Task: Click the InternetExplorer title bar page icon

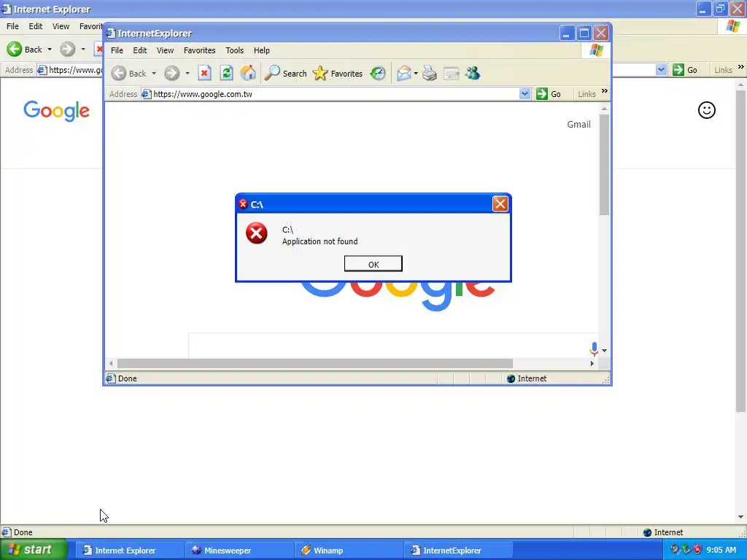Action: click(x=111, y=33)
